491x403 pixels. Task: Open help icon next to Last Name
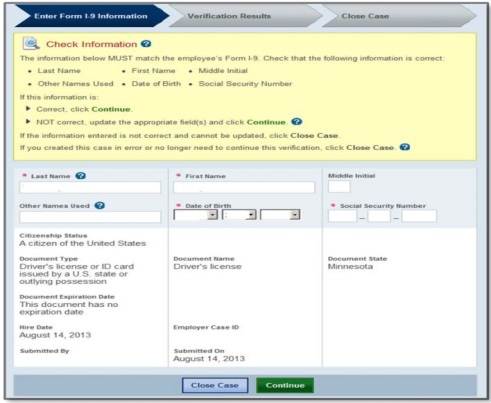point(80,176)
